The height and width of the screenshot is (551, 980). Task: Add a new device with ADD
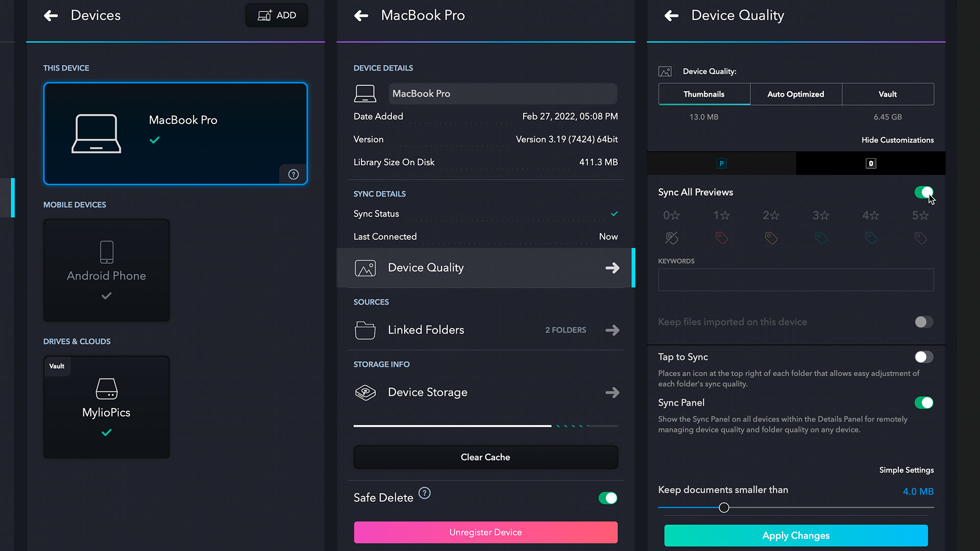coord(277,15)
